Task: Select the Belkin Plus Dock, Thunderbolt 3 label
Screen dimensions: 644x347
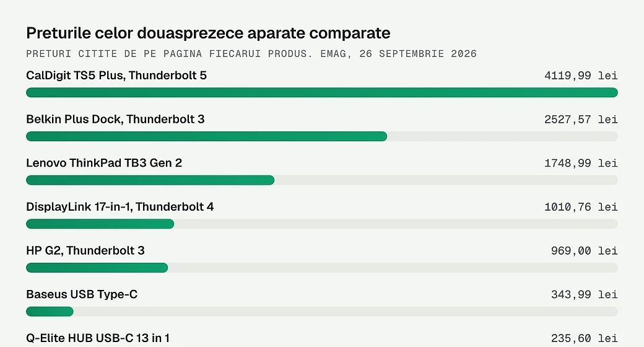Action: pyautogui.click(x=115, y=119)
